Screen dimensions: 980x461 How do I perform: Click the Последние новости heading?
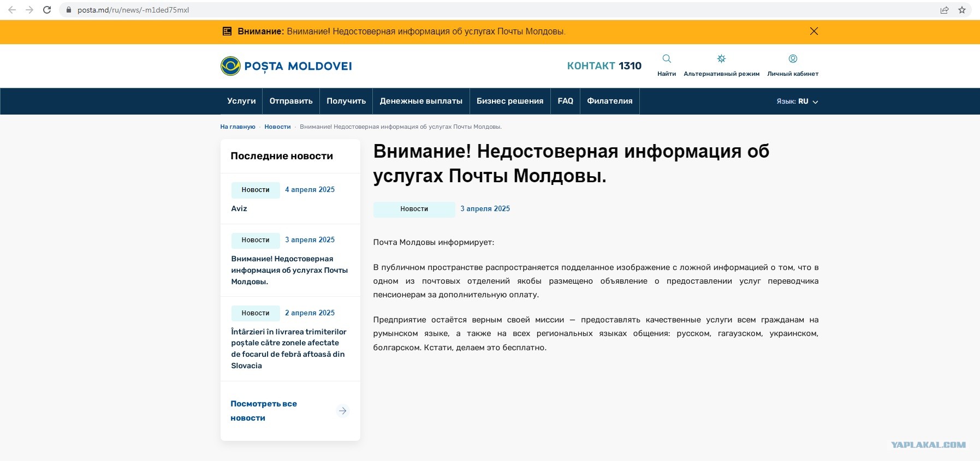click(282, 156)
